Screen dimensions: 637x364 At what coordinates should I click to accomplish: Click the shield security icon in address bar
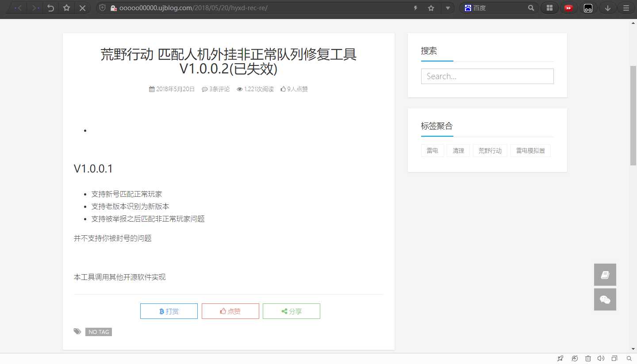coord(103,8)
